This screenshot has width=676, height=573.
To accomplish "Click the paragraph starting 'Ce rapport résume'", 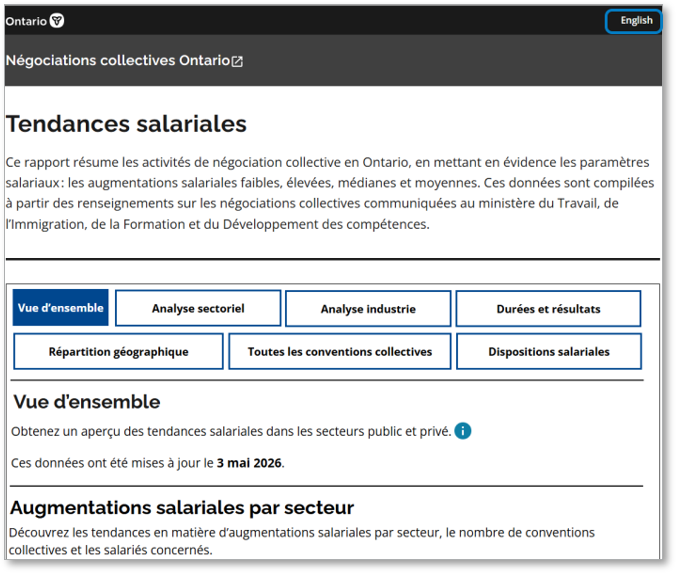I will tap(330, 193).
